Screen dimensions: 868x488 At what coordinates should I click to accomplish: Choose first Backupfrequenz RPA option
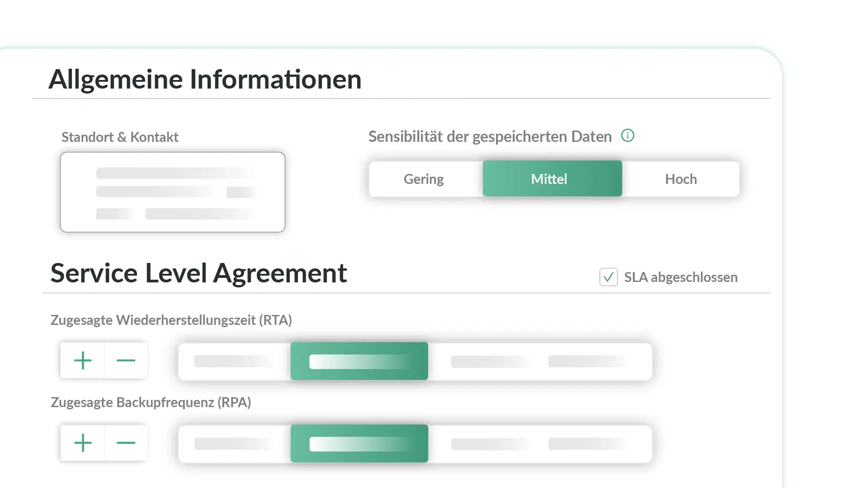point(234,444)
